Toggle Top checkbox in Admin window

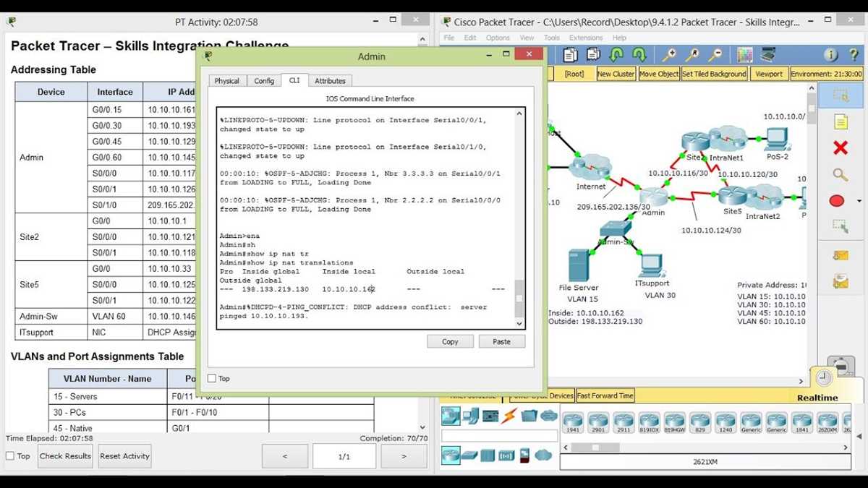[x=212, y=378]
